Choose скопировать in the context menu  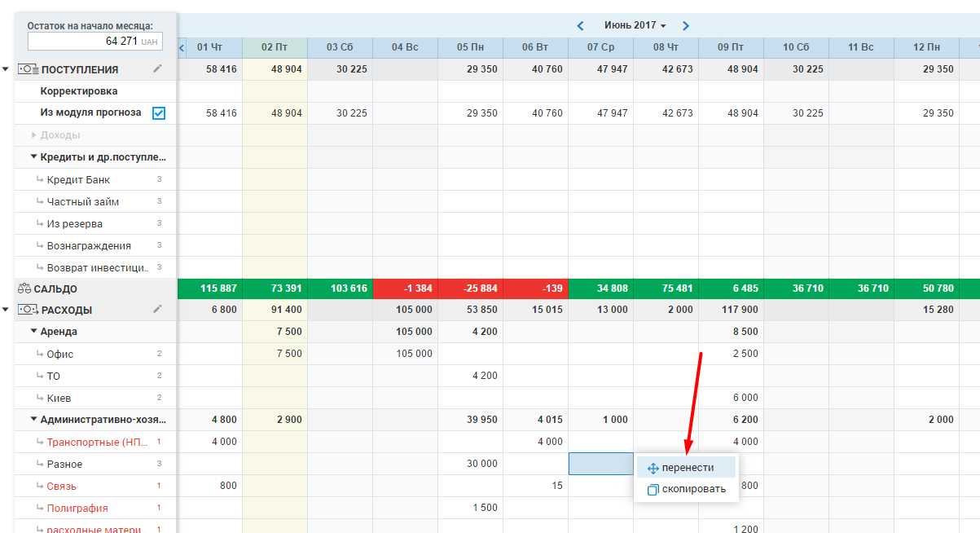(687, 489)
